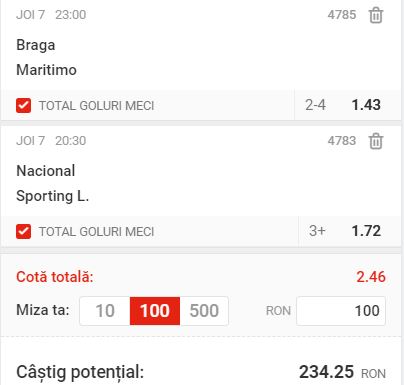Select the 500 stake preset
The image size is (404, 385).
(x=204, y=311)
